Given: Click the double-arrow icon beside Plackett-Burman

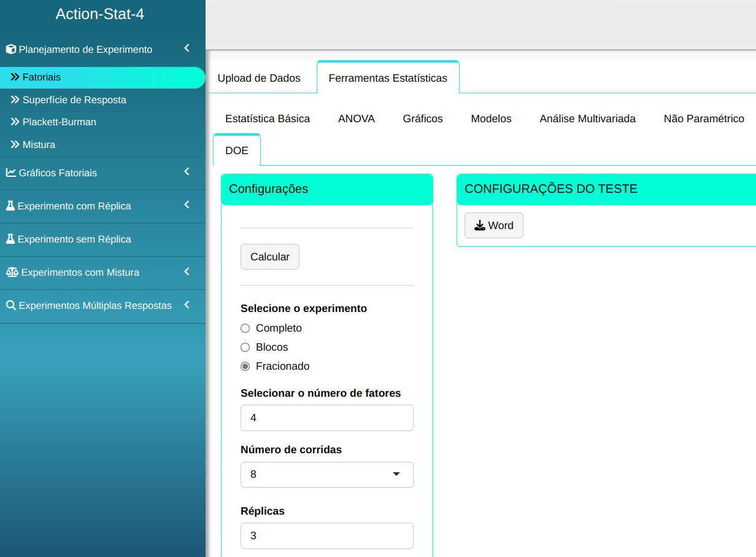Looking at the screenshot, I should click(15, 122).
